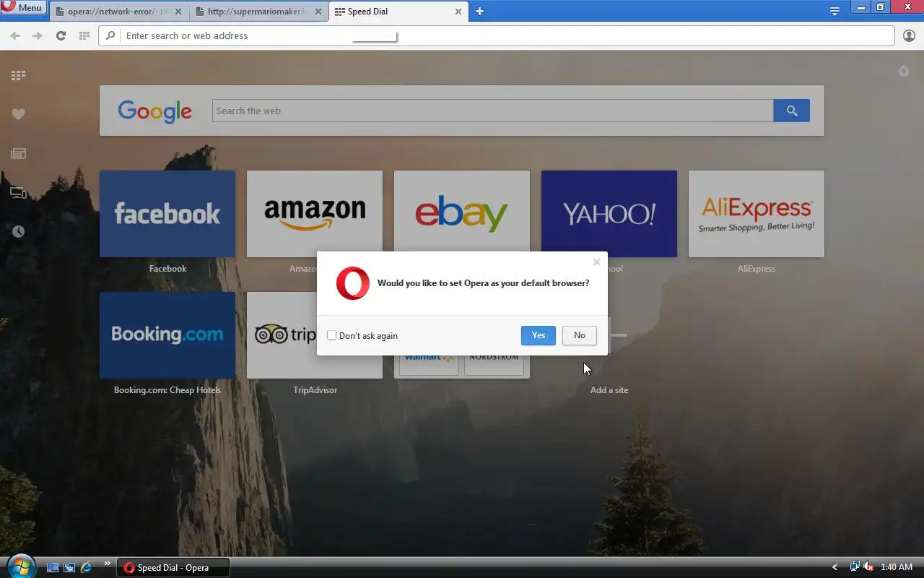924x578 pixels.
Task: Open Tabs sync icon in sidebar
Action: tap(18, 193)
